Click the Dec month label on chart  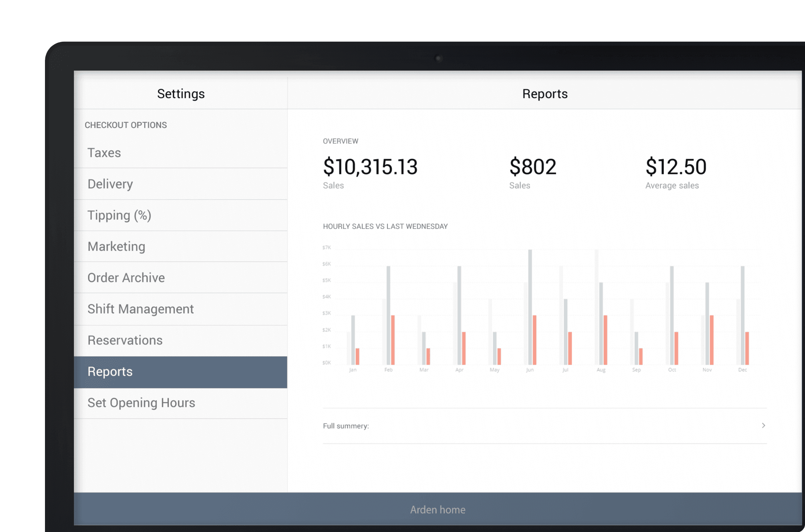click(743, 370)
